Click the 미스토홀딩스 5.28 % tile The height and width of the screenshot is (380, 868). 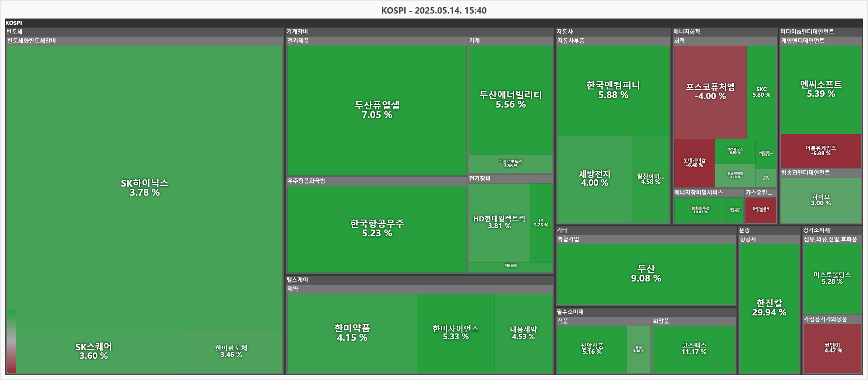832,278
